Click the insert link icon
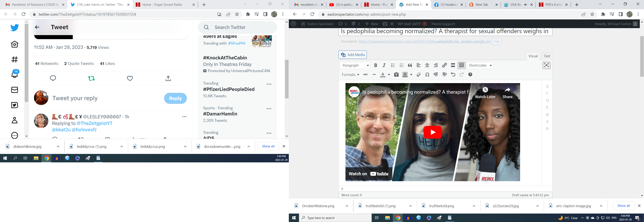644x222 pixels. coord(444,66)
